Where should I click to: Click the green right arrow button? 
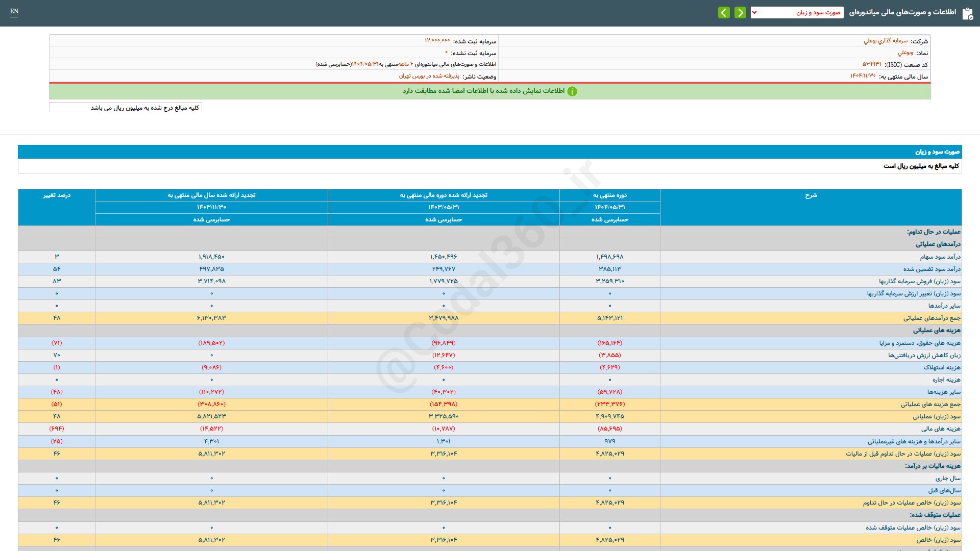pos(740,12)
